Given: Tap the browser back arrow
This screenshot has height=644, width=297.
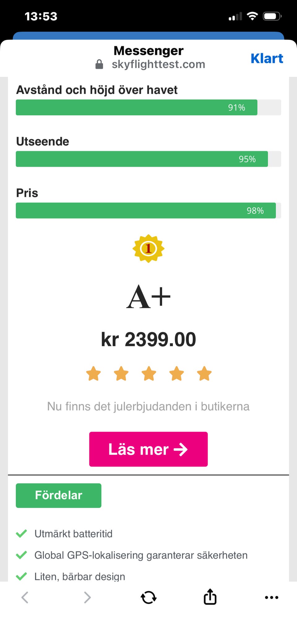Looking at the screenshot, I should coord(25,597).
